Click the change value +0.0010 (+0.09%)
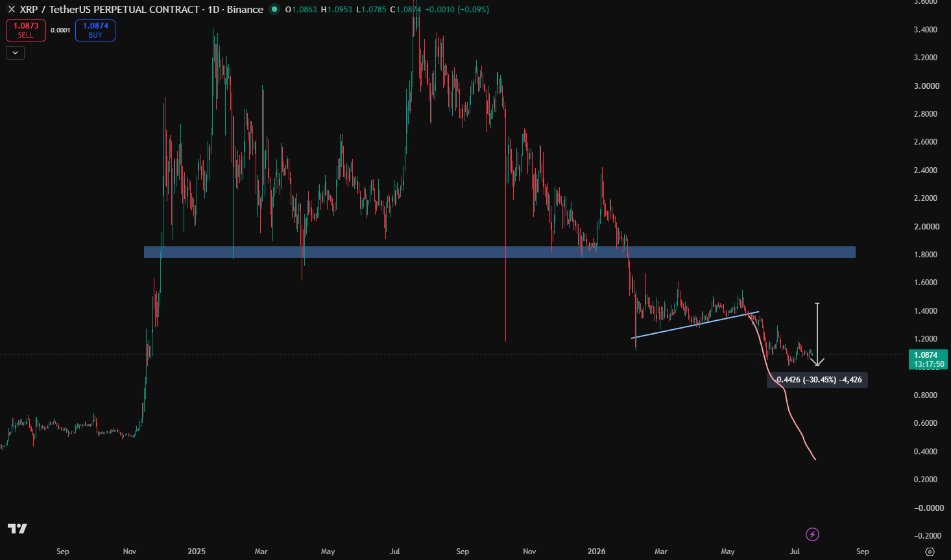The width and height of the screenshot is (951, 560). [x=457, y=10]
